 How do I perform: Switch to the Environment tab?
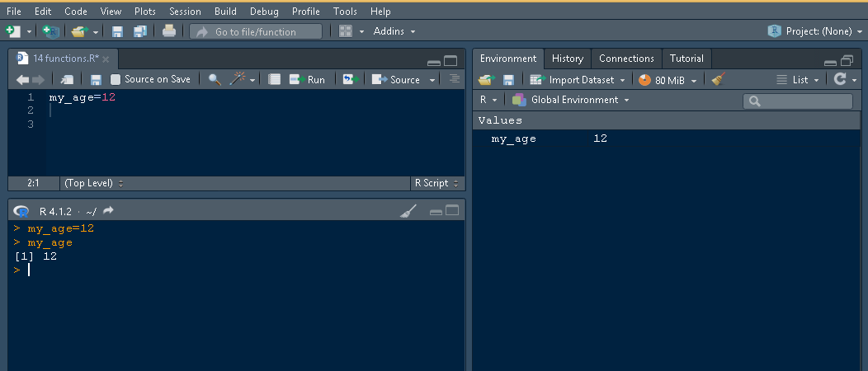tap(508, 59)
